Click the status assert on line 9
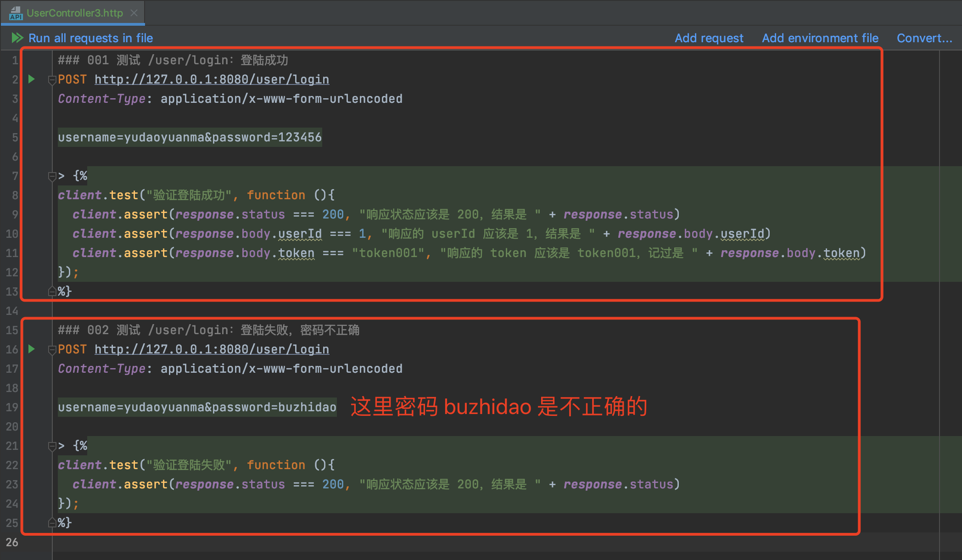962x560 pixels. [376, 214]
